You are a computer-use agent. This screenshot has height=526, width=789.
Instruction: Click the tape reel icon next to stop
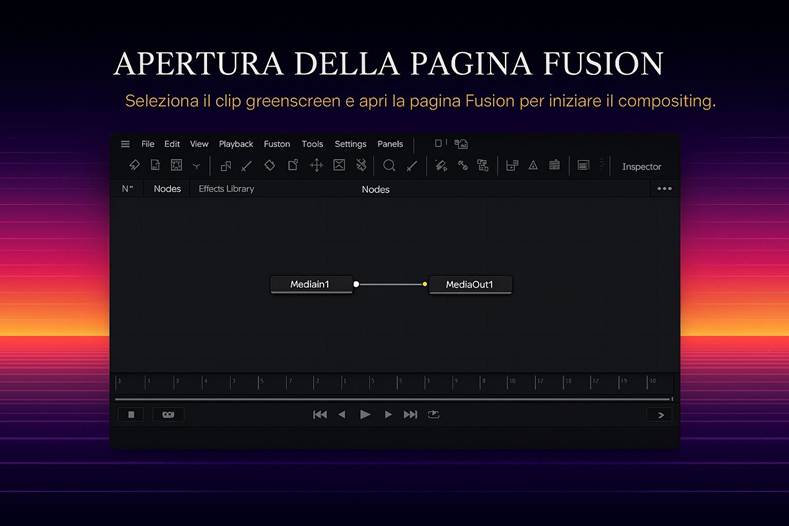(x=168, y=415)
